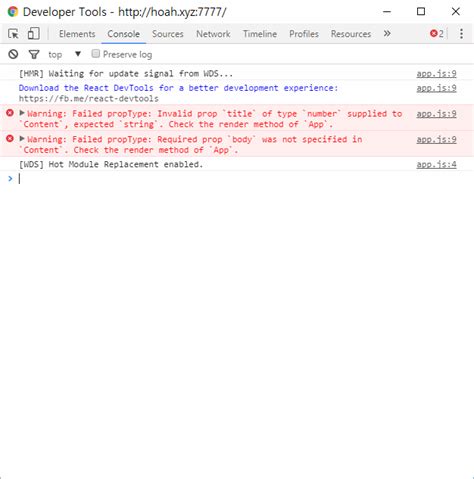Toggle the device mode icon
The width and height of the screenshot is (474, 479).
pyautogui.click(x=33, y=34)
